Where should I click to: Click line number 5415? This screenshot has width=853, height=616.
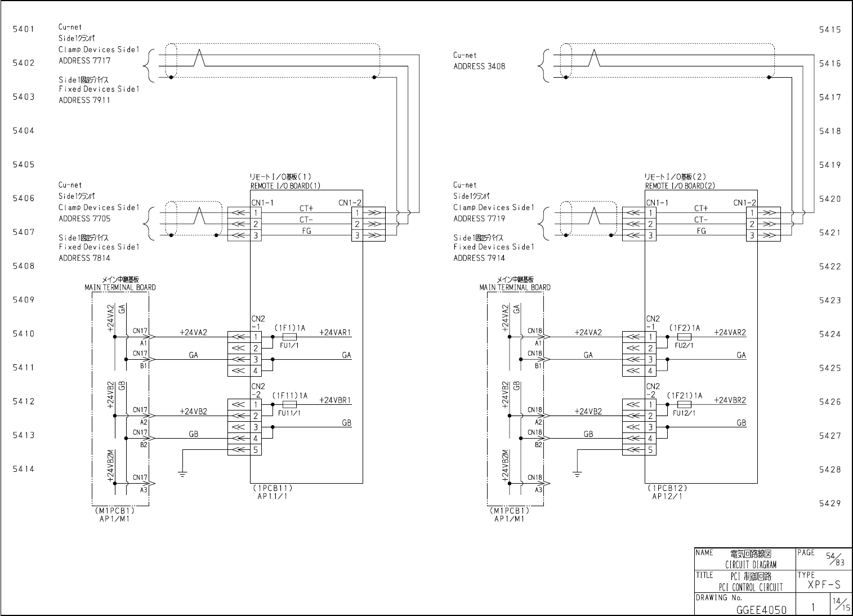pyautogui.click(x=829, y=29)
